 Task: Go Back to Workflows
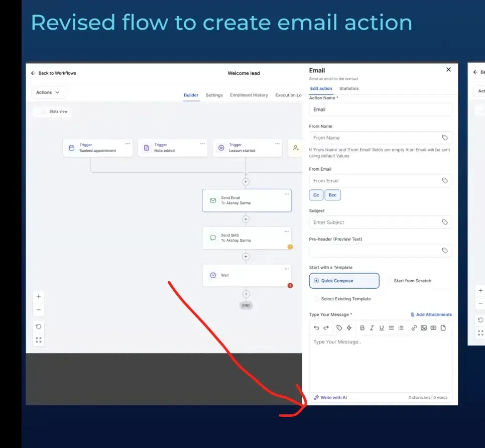(54, 73)
